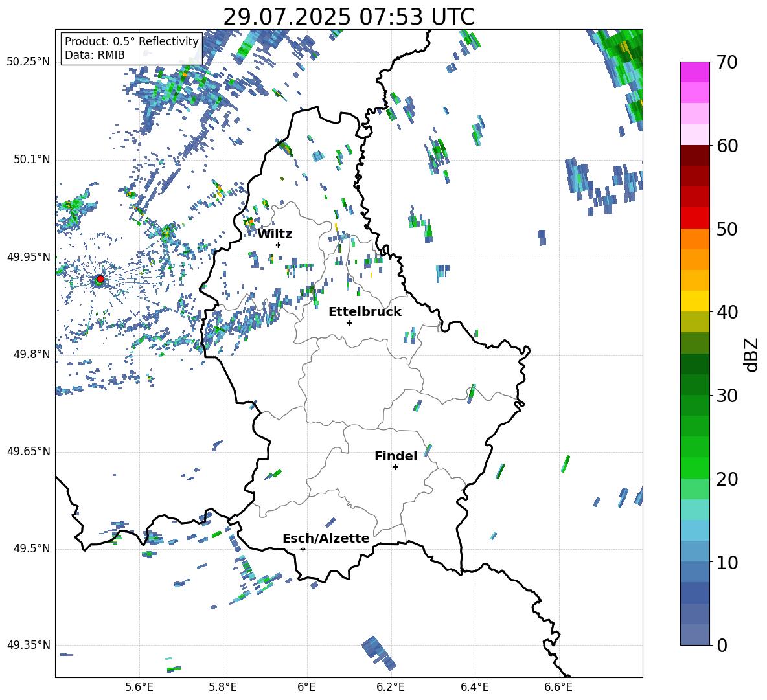Click the longitude label 5.8°E
The height and width of the screenshot is (700, 767).
pyautogui.click(x=223, y=687)
